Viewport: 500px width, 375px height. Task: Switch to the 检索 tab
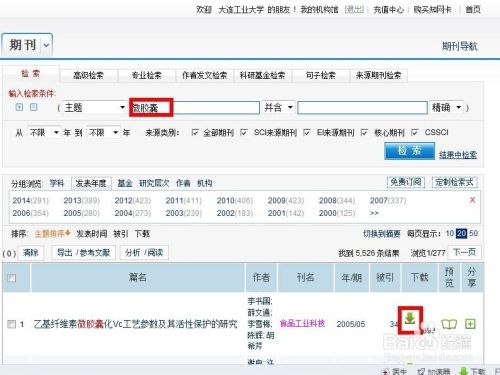coord(31,74)
